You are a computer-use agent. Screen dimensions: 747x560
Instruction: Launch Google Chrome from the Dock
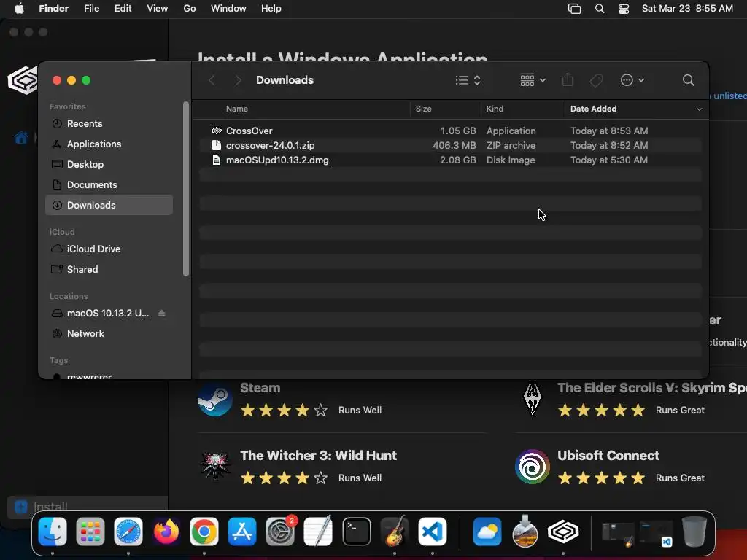coord(204,532)
